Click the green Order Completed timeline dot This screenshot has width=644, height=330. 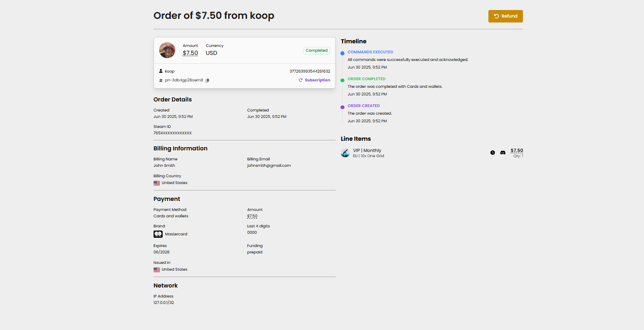[x=342, y=80]
